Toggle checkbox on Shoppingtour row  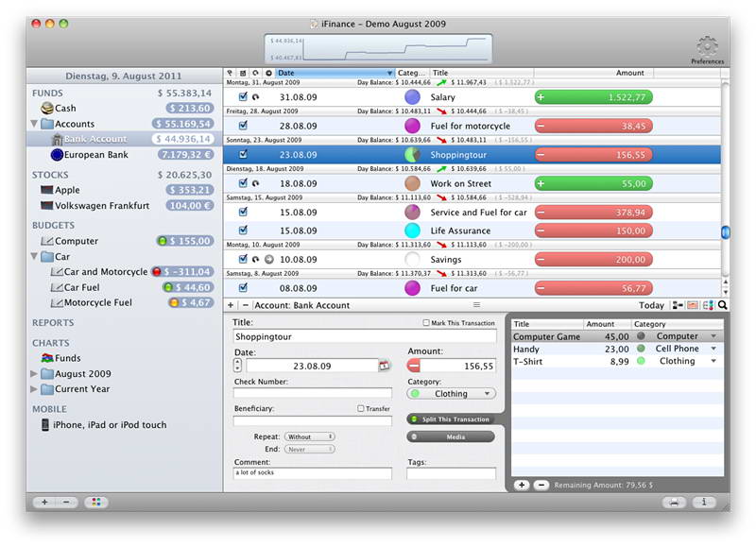243,154
